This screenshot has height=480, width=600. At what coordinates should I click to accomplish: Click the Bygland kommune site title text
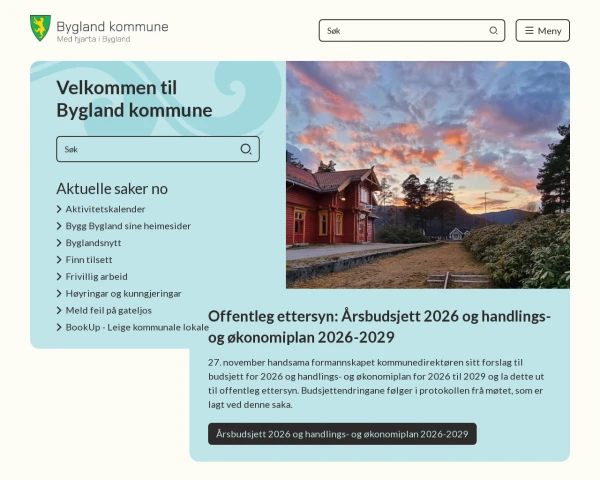[112, 26]
